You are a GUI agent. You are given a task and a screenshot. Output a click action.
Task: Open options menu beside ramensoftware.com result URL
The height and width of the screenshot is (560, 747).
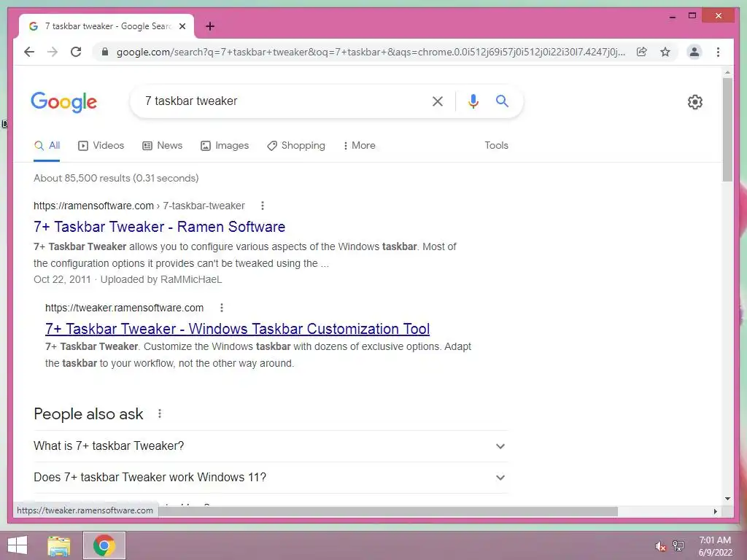click(x=263, y=206)
